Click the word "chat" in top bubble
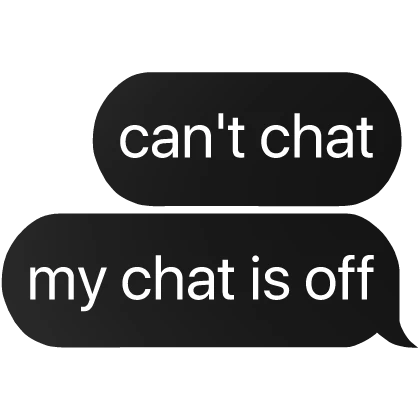420x420 pixels. (x=316, y=136)
